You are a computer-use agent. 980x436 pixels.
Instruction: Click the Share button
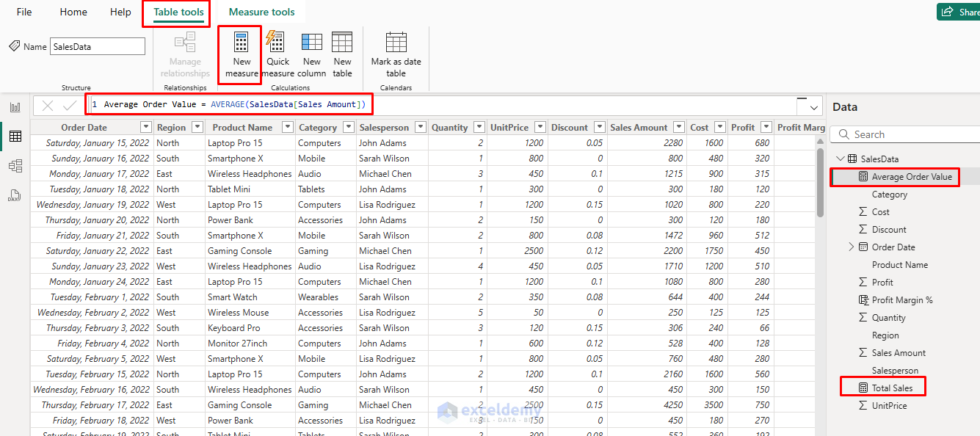(958, 12)
